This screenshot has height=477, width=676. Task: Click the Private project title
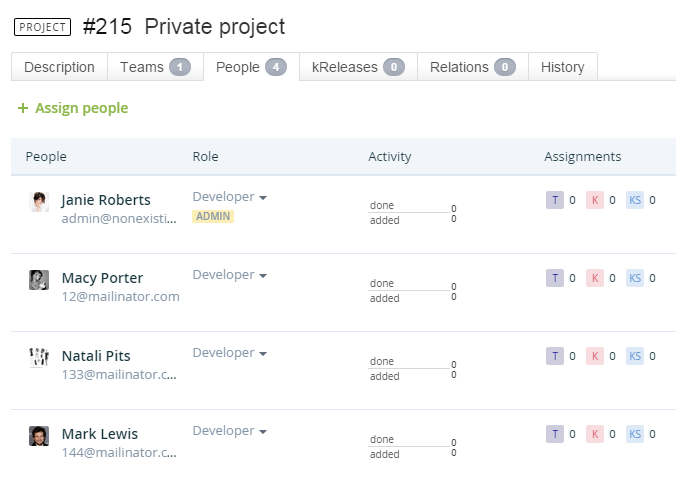point(215,27)
